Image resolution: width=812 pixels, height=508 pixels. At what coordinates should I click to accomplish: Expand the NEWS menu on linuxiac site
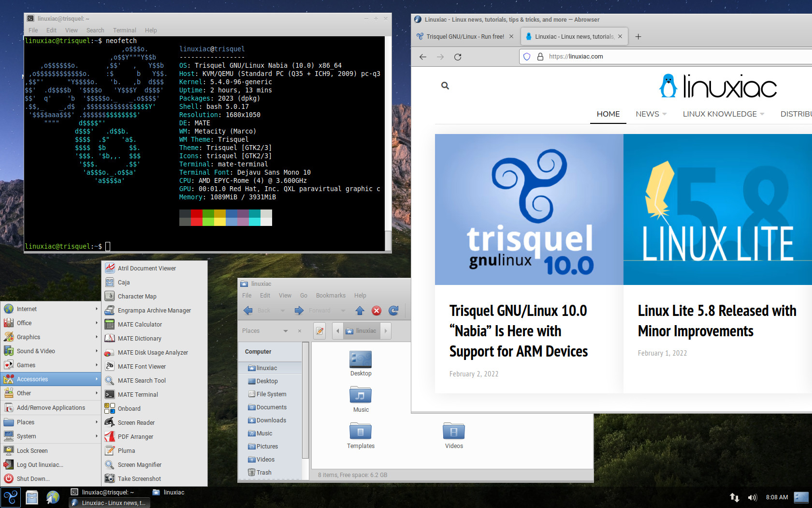[x=651, y=114]
